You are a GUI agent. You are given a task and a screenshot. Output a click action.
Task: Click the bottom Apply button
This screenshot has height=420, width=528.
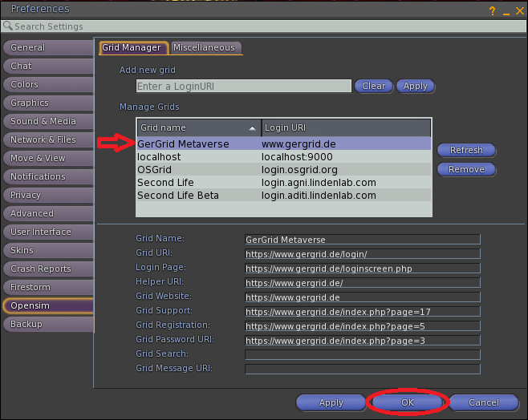331,402
